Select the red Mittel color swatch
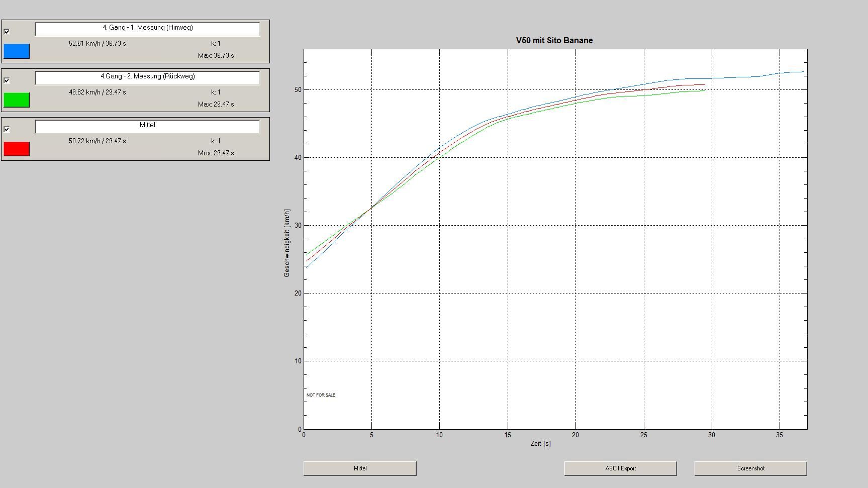The width and height of the screenshot is (868, 488). pyautogui.click(x=17, y=149)
